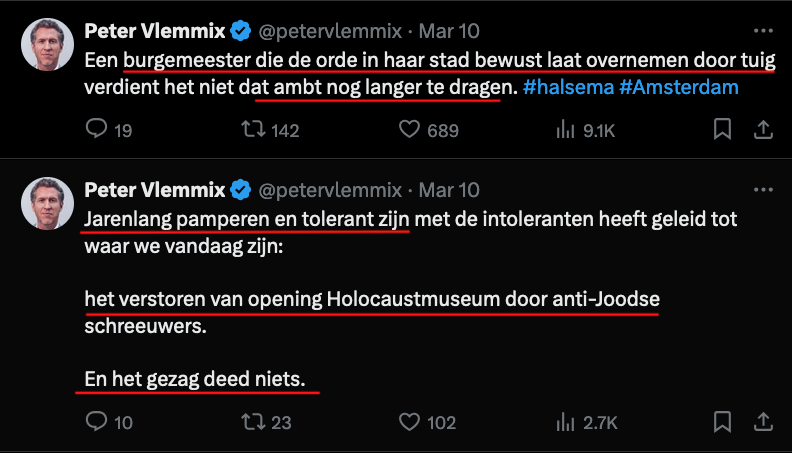Screen dimensions: 792x453
Task: Open Peter Vlemmix profile from first tweet name
Action: pyautogui.click(x=154, y=30)
